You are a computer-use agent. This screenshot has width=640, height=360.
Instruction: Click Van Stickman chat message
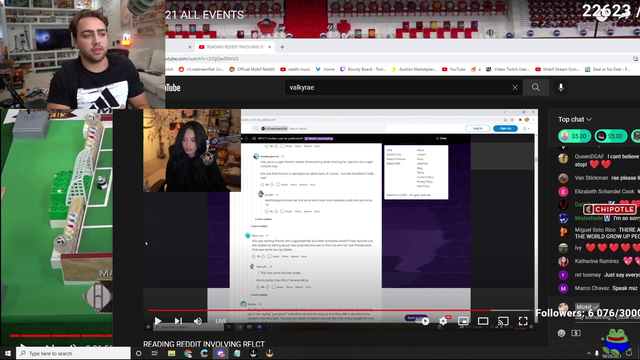(x=599, y=178)
